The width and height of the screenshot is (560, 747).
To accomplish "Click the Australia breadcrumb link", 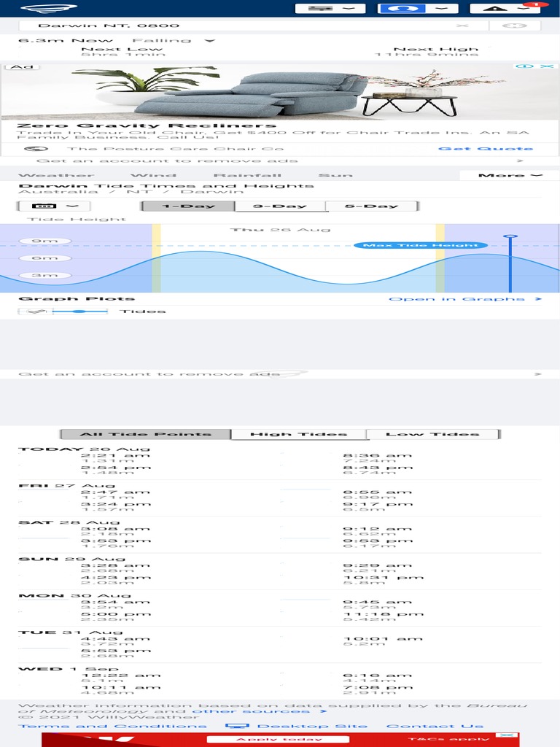I will point(58,192).
